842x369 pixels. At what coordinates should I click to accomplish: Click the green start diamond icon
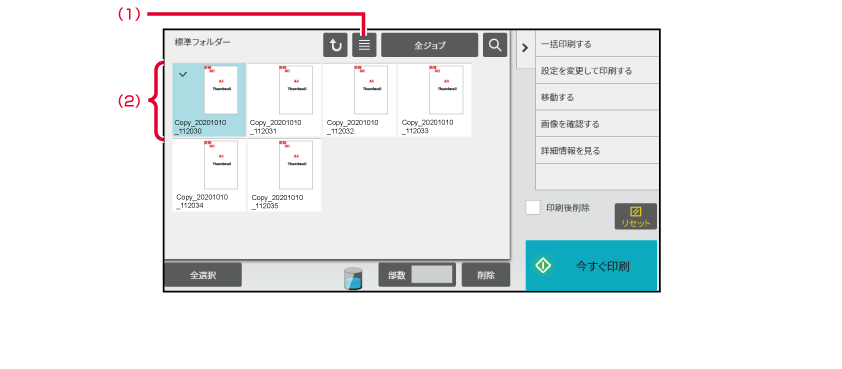pyautogui.click(x=543, y=266)
